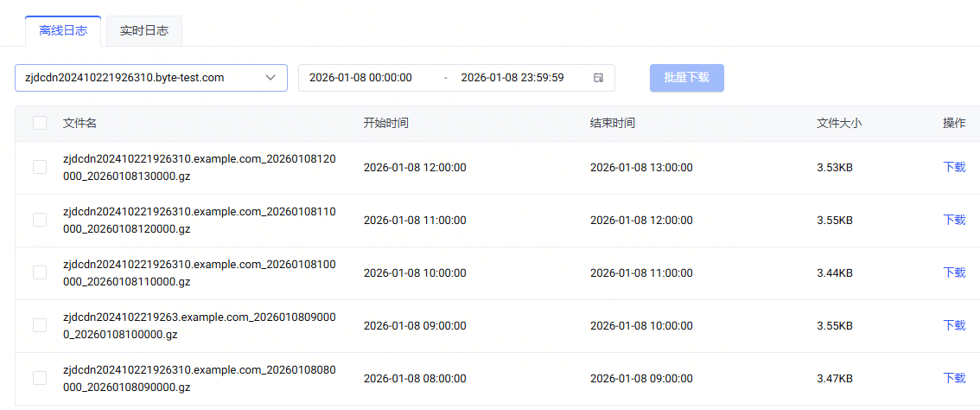Select the checkbox for the 11:00:00 log row
The width and height of the screenshot is (980, 410).
(40, 220)
